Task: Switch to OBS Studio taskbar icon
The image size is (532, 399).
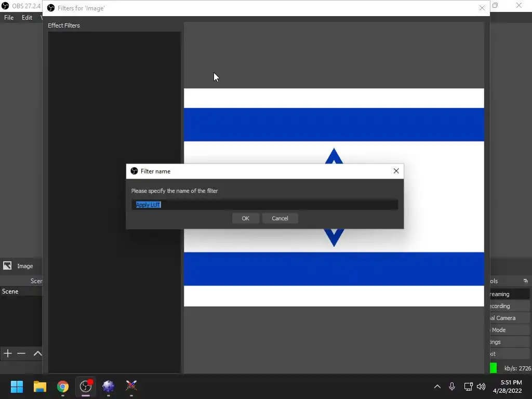Action: pos(86,387)
